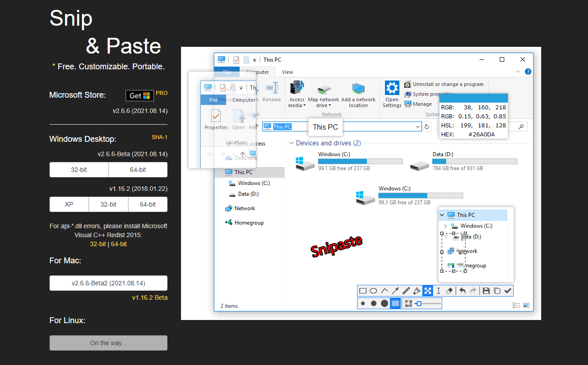The height and width of the screenshot is (365, 588).
Task: Click the highlighted mosaic tool
Action: [x=428, y=291]
